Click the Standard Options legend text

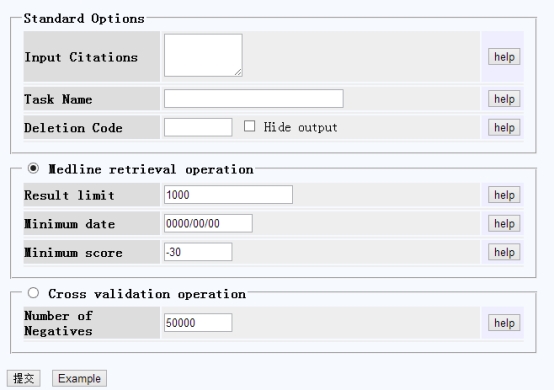[84, 18]
